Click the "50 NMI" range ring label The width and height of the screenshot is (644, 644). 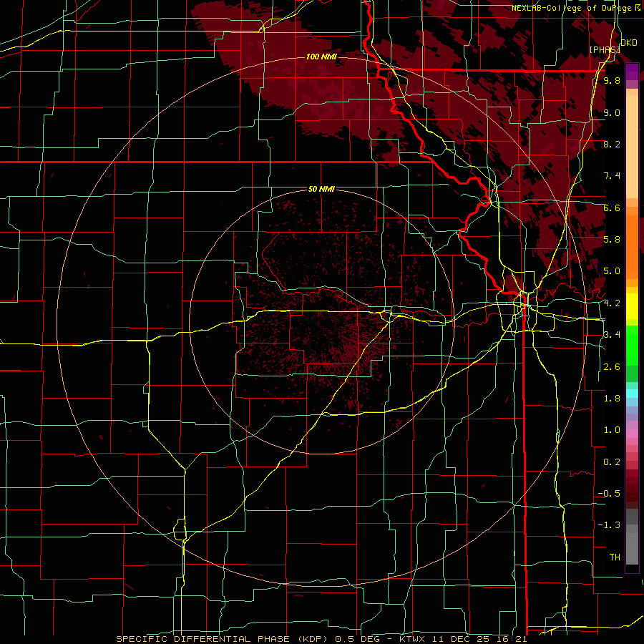tap(321, 190)
